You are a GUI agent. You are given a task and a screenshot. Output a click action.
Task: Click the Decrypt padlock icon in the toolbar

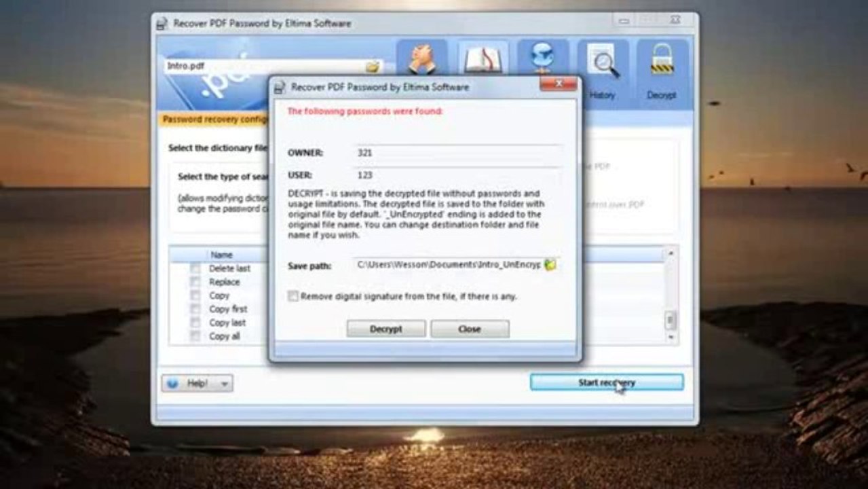661,60
